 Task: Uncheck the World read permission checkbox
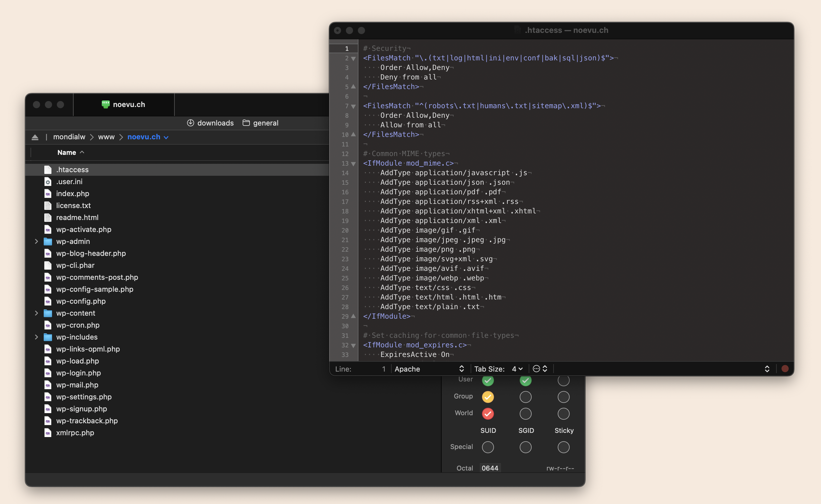(488, 414)
